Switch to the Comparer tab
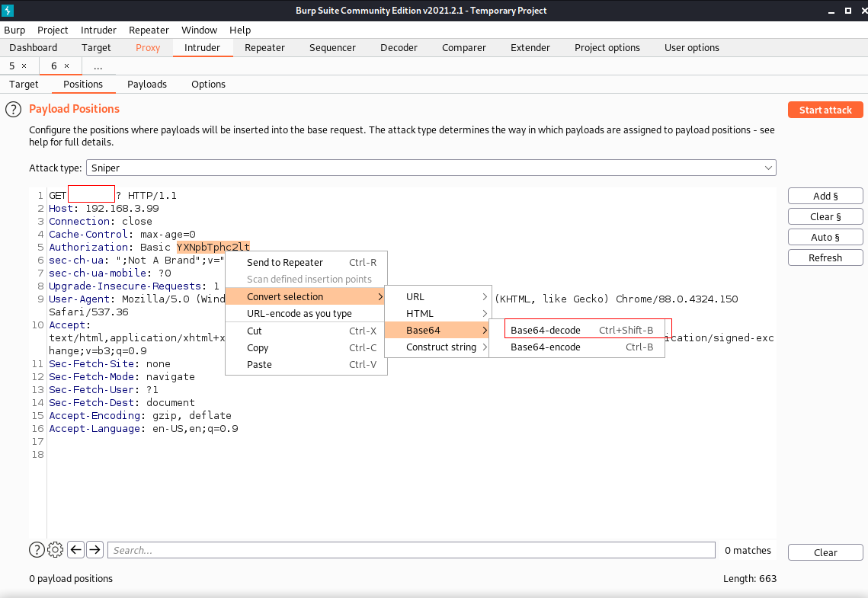This screenshot has height=598, width=868. click(x=464, y=47)
